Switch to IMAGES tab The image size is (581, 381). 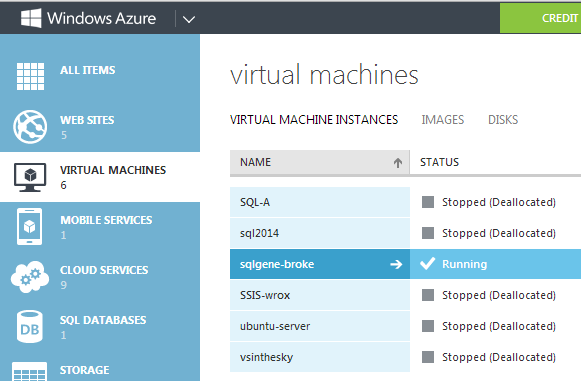443,120
